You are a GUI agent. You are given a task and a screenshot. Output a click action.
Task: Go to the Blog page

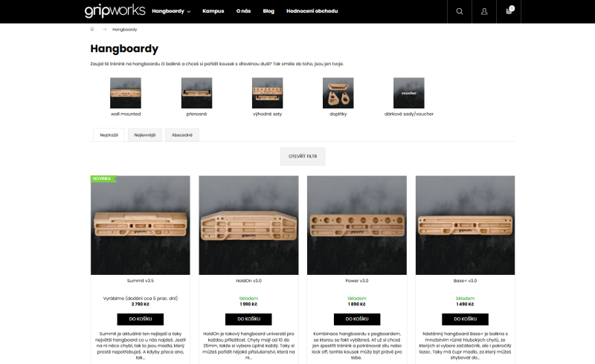tap(268, 11)
